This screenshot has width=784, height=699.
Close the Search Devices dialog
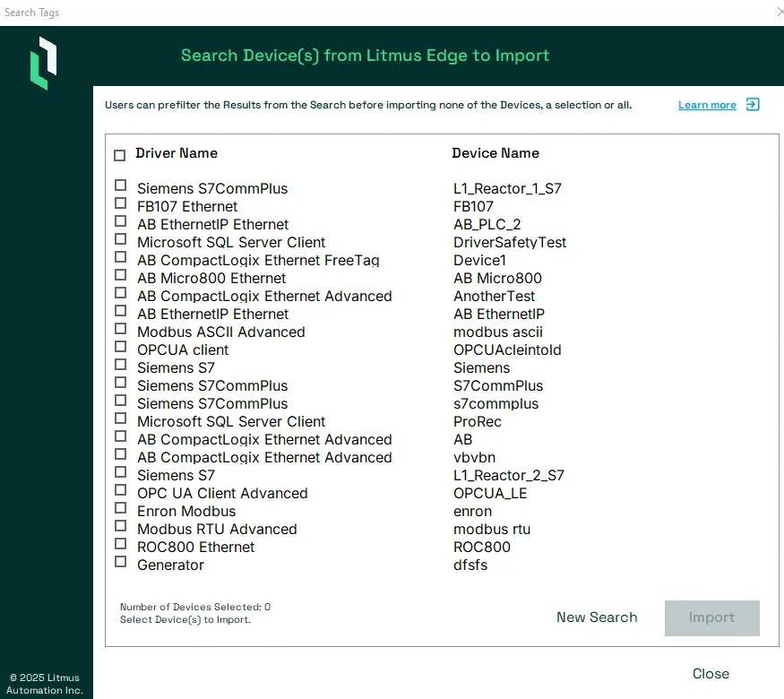coord(711,674)
